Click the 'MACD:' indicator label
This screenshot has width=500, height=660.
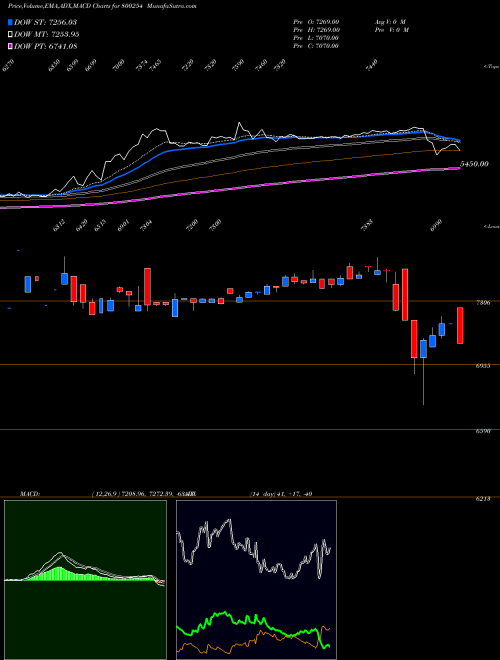point(30,494)
